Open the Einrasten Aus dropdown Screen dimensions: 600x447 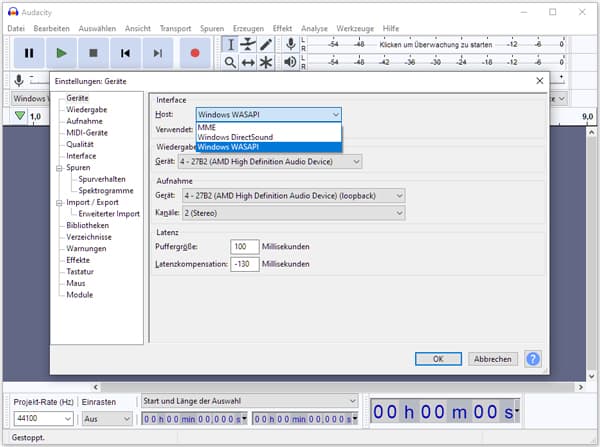coord(107,419)
